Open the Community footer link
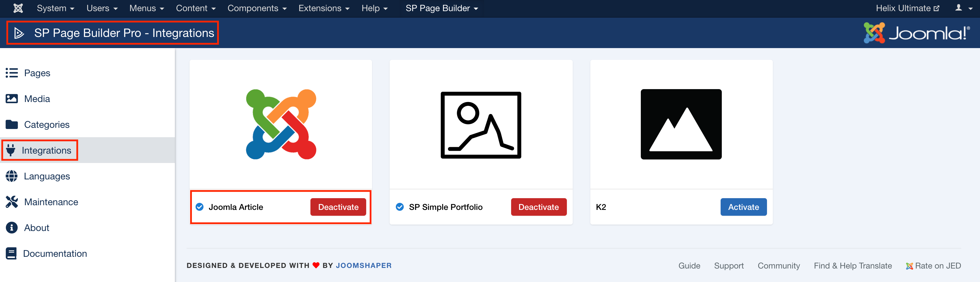The height and width of the screenshot is (282, 980). click(x=779, y=265)
